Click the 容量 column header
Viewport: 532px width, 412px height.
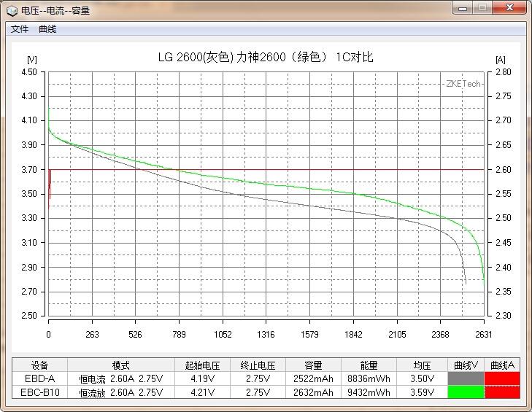pyautogui.click(x=313, y=365)
